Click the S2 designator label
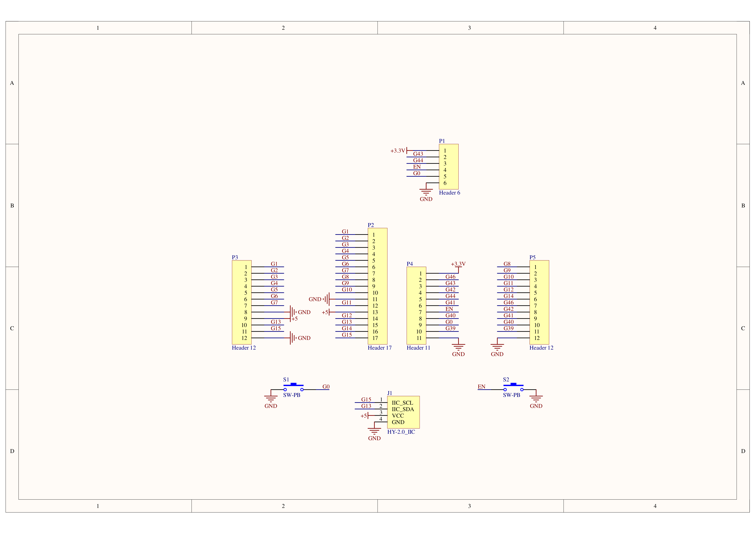The image size is (756, 534). [506, 380]
